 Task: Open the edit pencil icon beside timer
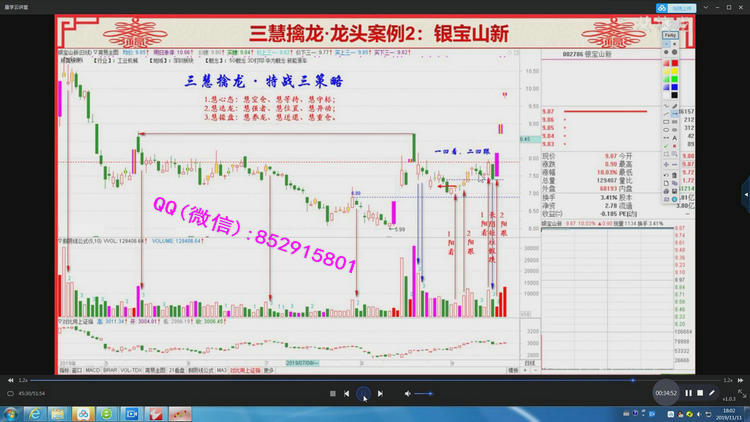(x=712, y=393)
